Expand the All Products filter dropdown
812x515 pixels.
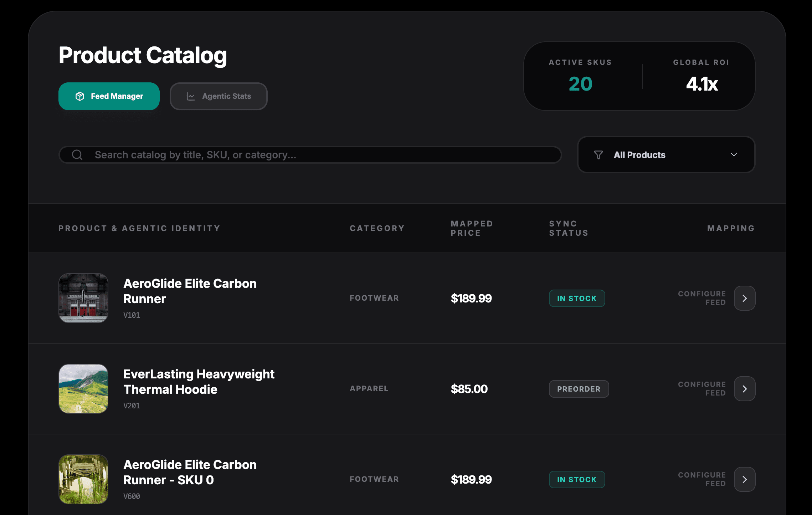tap(666, 155)
